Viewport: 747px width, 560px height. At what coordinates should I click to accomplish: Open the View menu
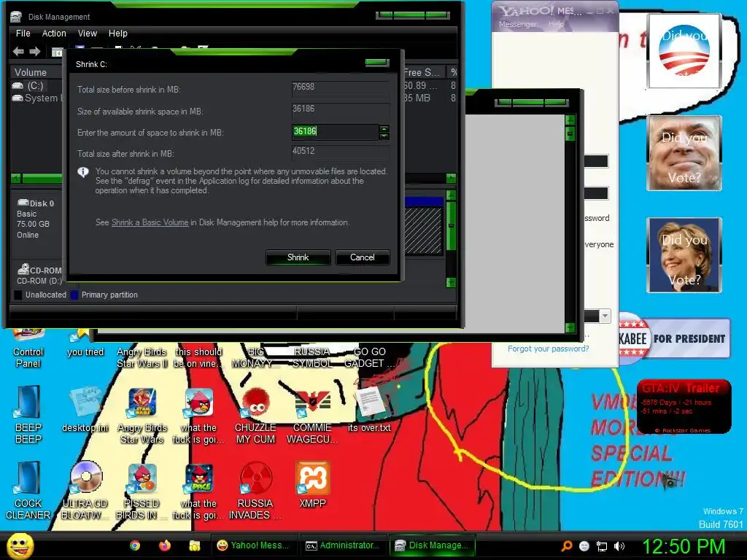pos(88,34)
